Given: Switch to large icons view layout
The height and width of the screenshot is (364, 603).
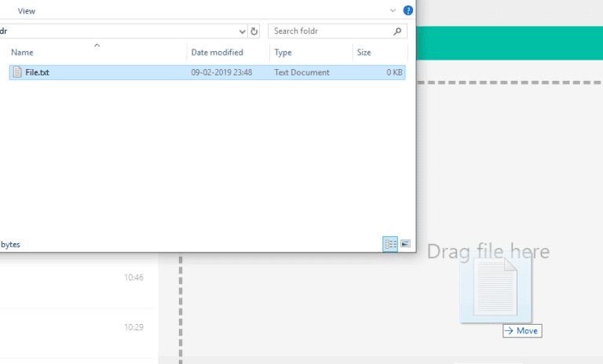Looking at the screenshot, I should pos(405,244).
